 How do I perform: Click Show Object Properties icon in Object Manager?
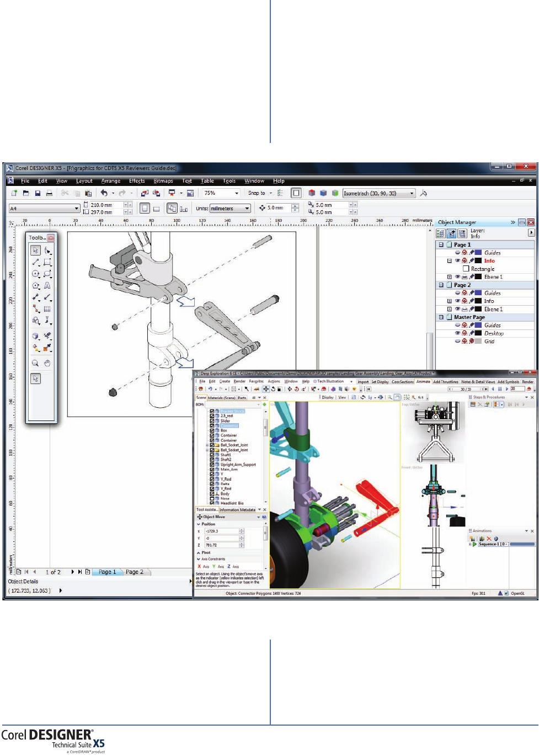[441, 233]
